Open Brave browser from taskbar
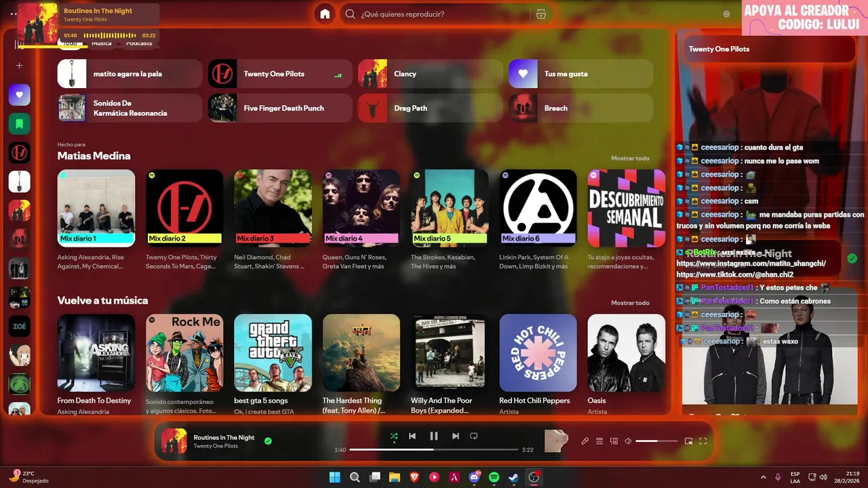 pos(414,477)
